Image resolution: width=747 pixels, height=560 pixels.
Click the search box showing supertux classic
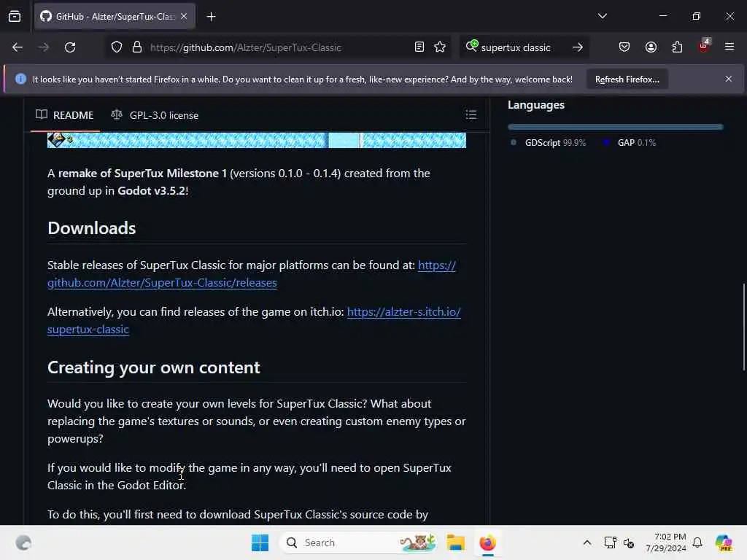click(x=516, y=47)
